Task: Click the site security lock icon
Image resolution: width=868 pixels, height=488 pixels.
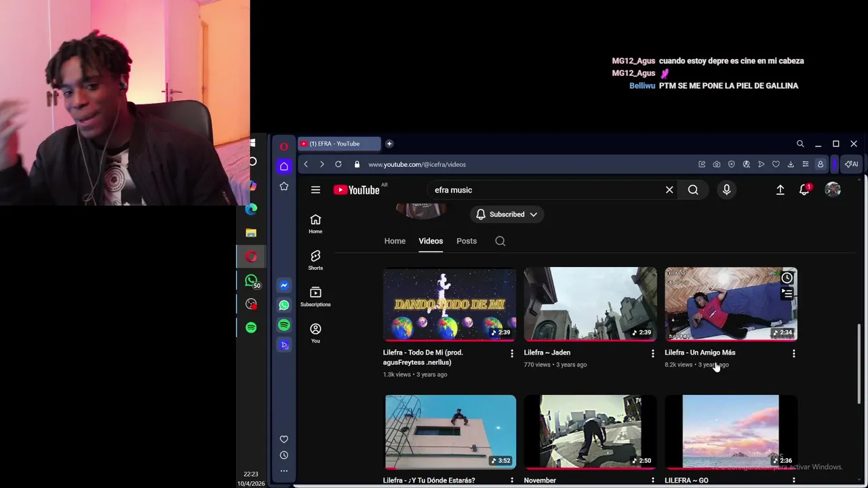Action: coord(357,164)
